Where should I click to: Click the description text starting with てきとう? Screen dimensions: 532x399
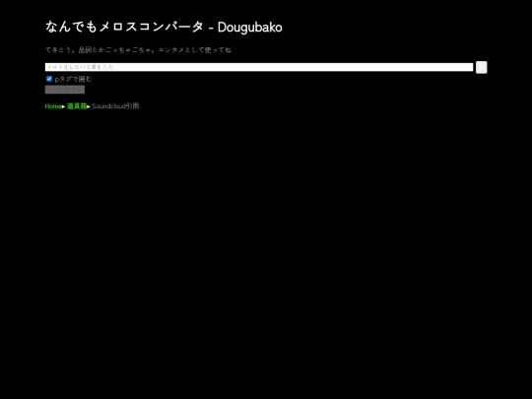pyautogui.click(x=138, y=50)
